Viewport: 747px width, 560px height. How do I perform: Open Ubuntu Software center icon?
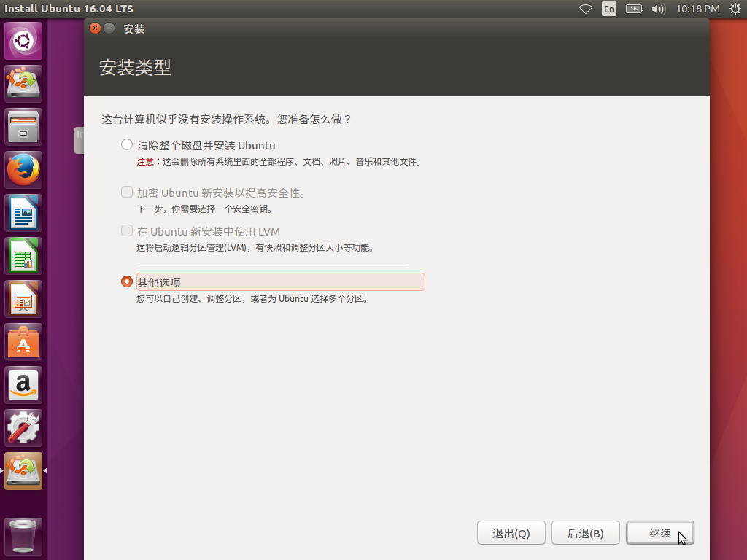point(23,342)
